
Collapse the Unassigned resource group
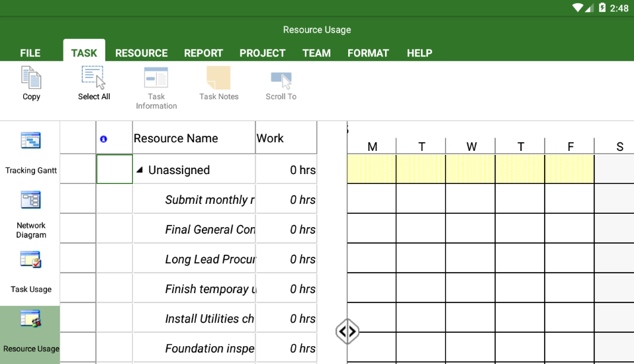pos(140,170)
